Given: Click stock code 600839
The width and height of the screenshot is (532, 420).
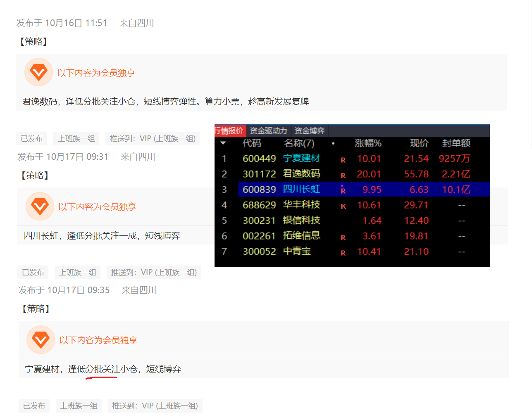Looking at the screenshot, I should pos(259,190).
